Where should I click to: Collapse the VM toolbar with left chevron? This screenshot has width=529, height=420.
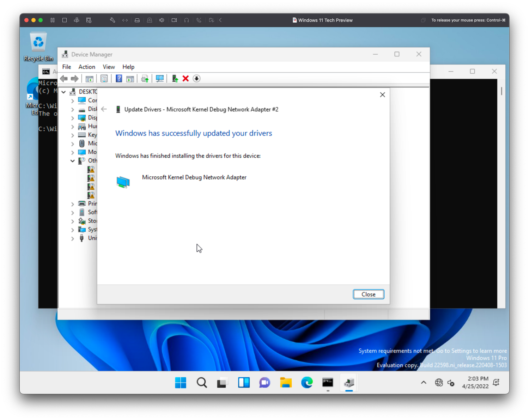pyautogui.click(x=220, y=20)
